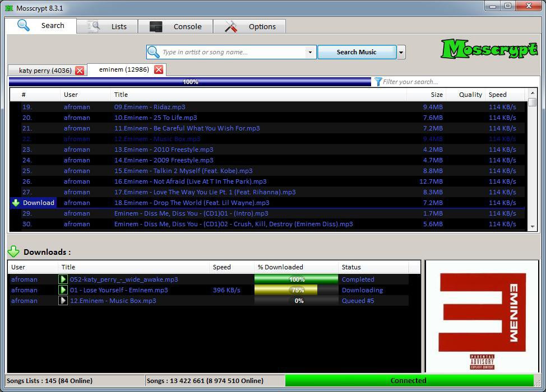Screen dimensions: 546x392
Task: Select 14.Eminem - 2009 Freestyle.mp3
Action: [267, 160]
